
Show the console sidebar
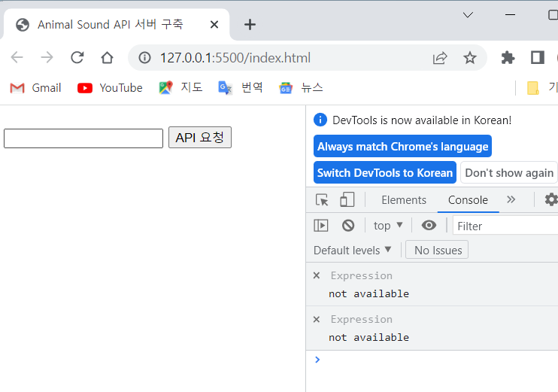pyautogui.click(x=321, y=226)
